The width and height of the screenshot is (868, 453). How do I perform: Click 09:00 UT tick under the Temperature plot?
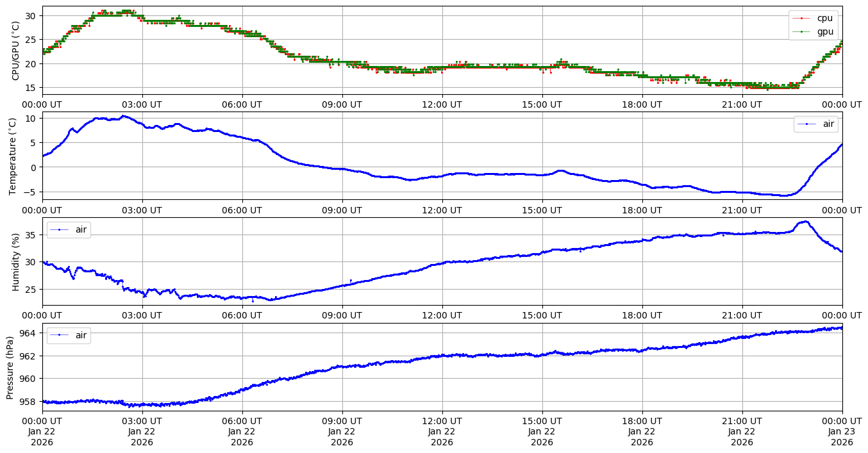(x=342, y=210)
